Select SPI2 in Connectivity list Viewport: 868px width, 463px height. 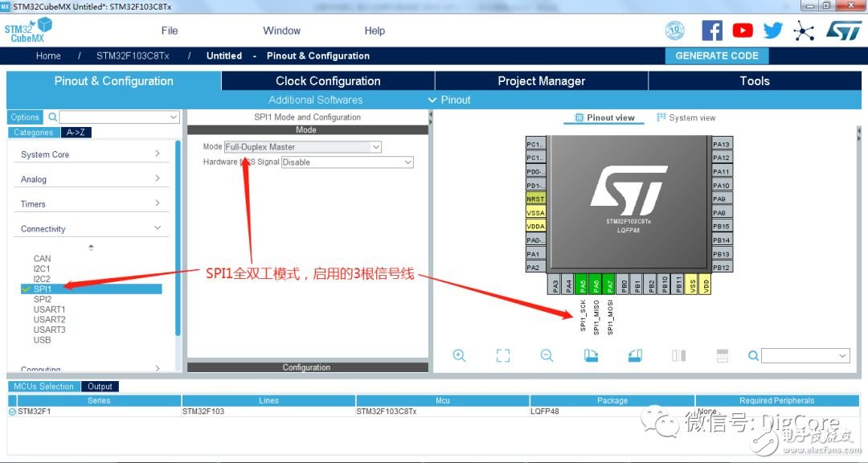point(43,299)
